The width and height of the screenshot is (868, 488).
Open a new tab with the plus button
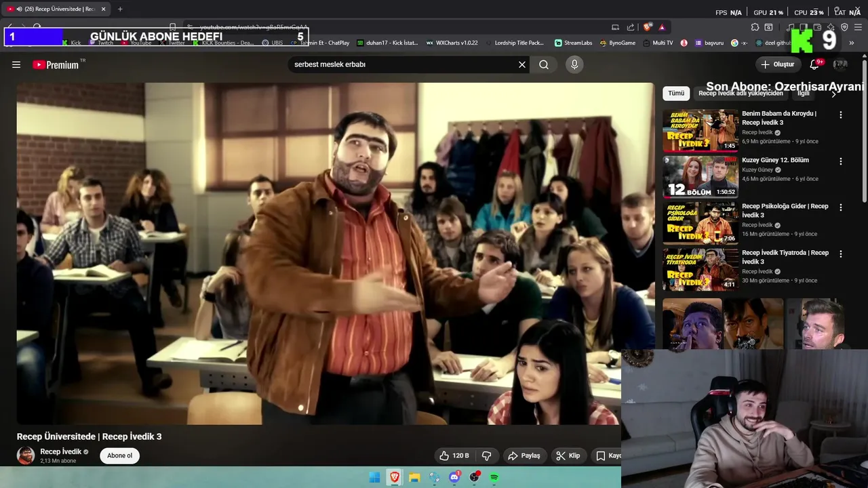(x=120, y=9)
